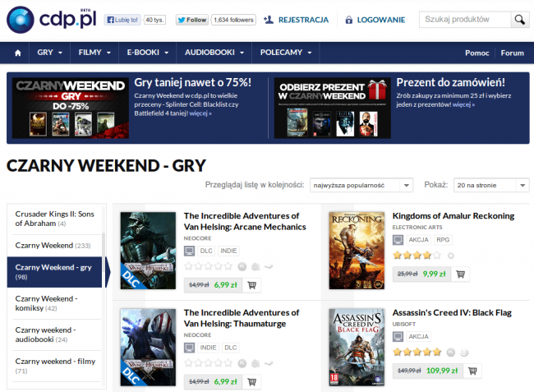Select 'Czarny Weekend - gry' category
Screen dimensions: 534x392
point(54,272)
